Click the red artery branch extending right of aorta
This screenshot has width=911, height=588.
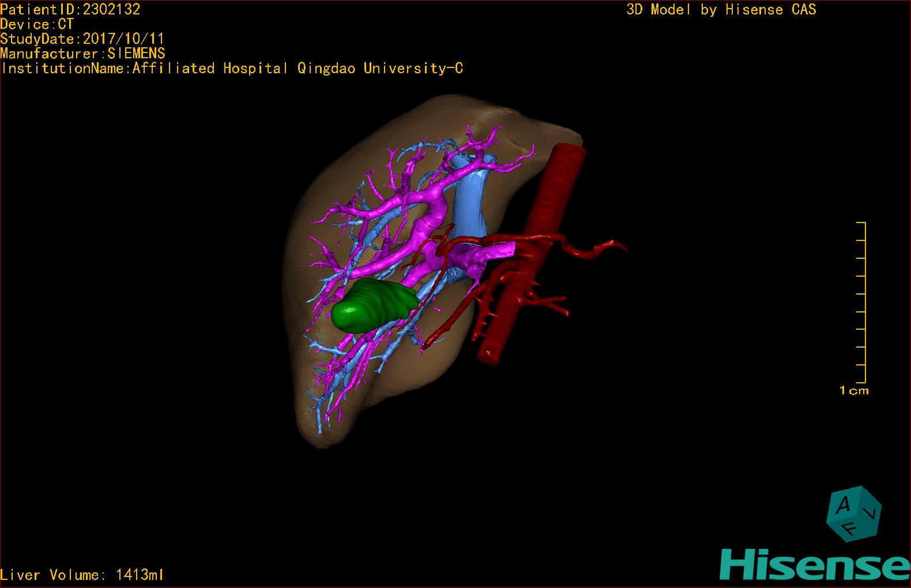point(594,250)
